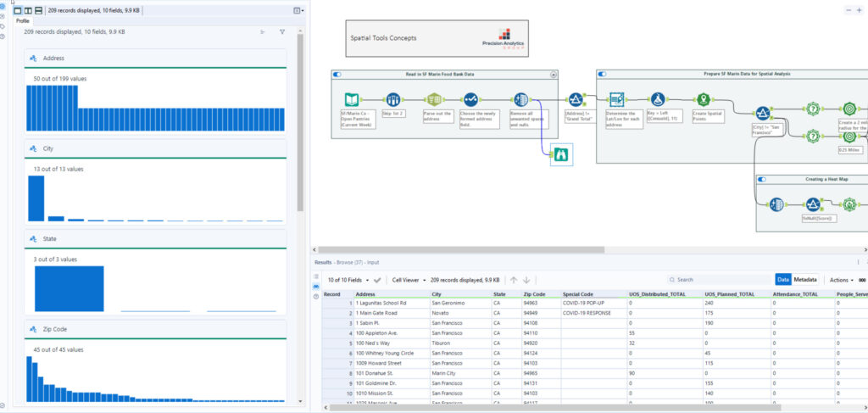
Task: Toggle the Read in SF Marin Food Bank Data container
Action: pyautogui.click(x=338, y=75)
